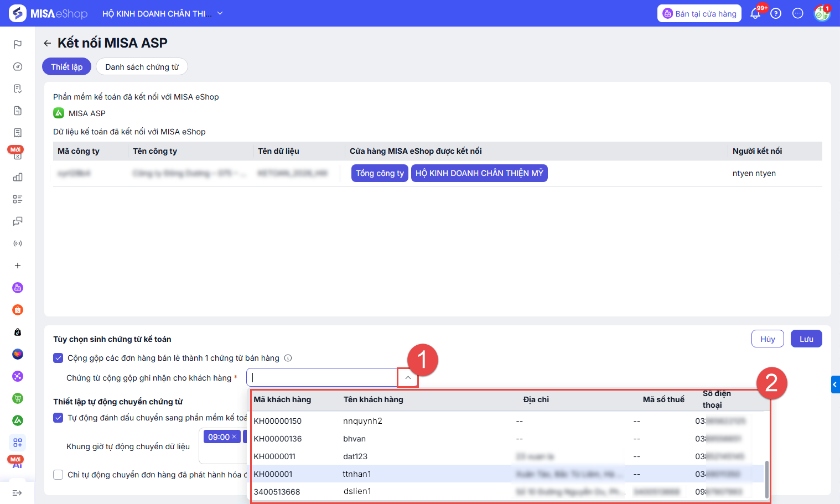Uncheck Cộng gộp các đơn hàng bán lẻ
840x504 pixels.
pyautogui.click(x=58, y=358)
